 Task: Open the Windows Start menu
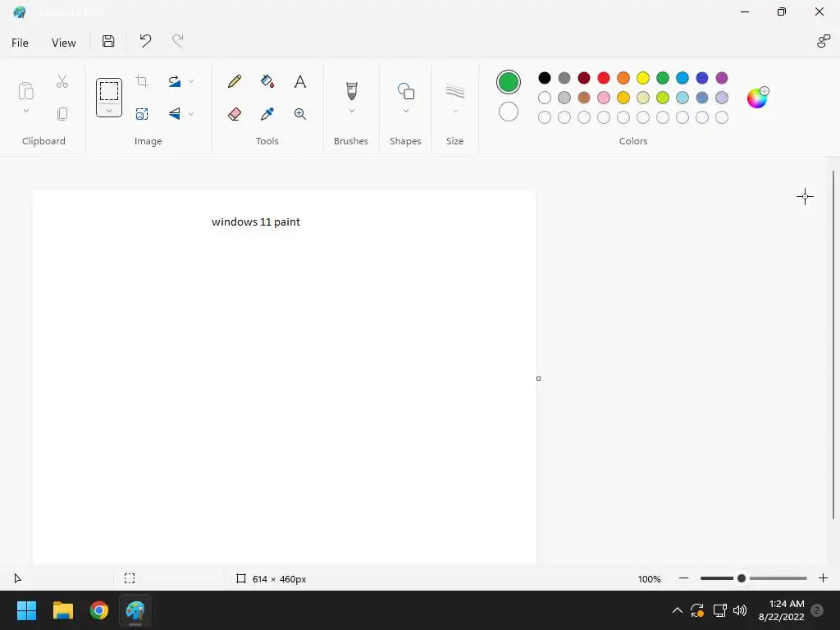[x=26, y=610]
